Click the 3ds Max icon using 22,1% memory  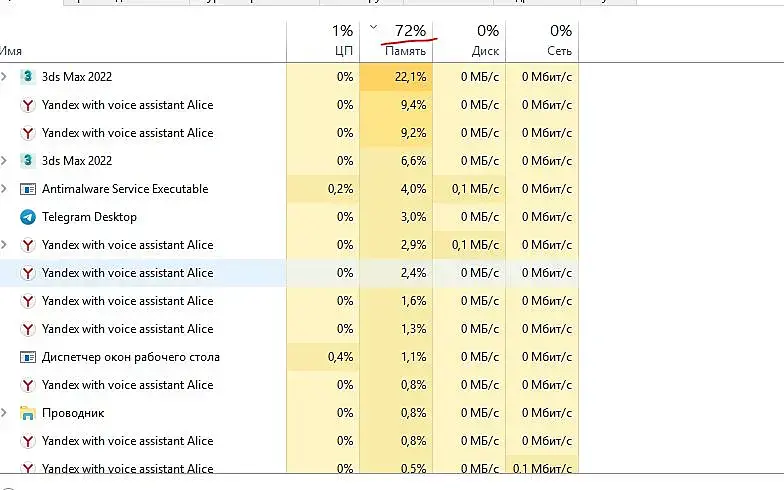point(28,77)
